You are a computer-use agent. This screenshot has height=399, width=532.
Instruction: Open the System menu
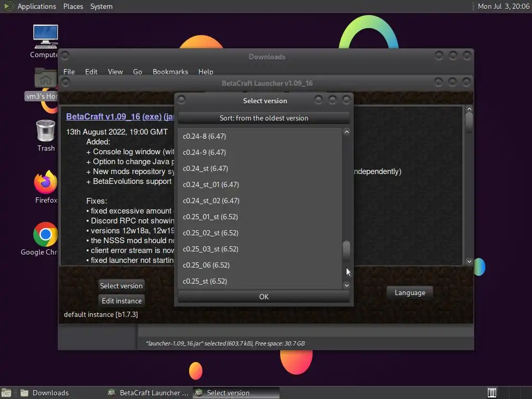coord(101,6)
